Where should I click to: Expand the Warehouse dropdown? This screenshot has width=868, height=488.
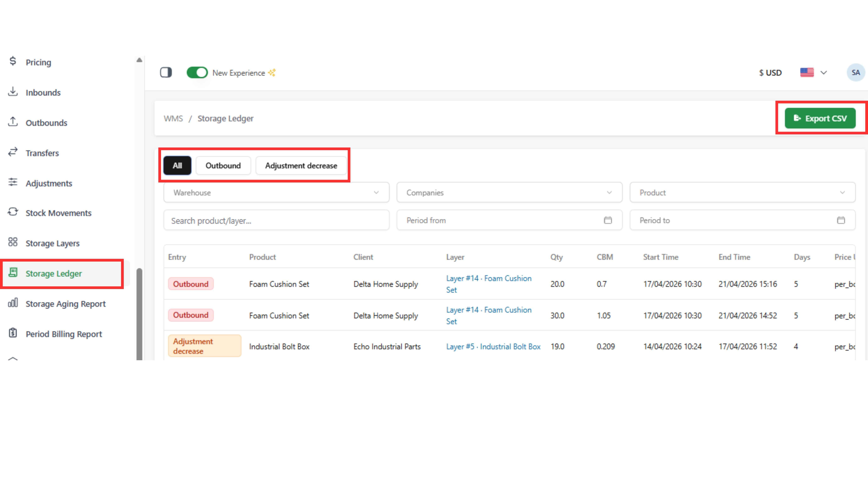pyautogui.click(x=276, y=193)
